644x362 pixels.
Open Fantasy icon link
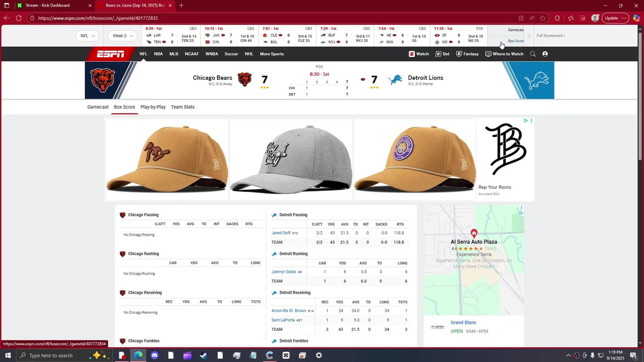tap(467, 54)
